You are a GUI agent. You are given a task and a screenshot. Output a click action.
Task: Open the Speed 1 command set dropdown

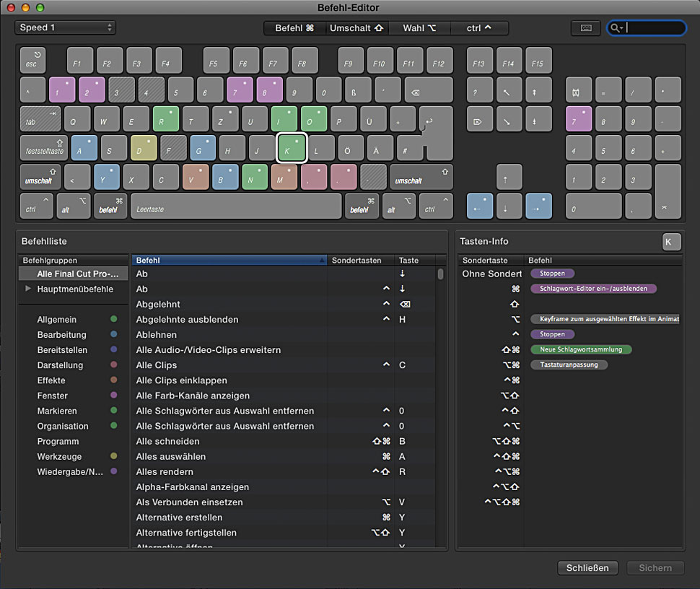pyautogui.click(x=65, y=28)
